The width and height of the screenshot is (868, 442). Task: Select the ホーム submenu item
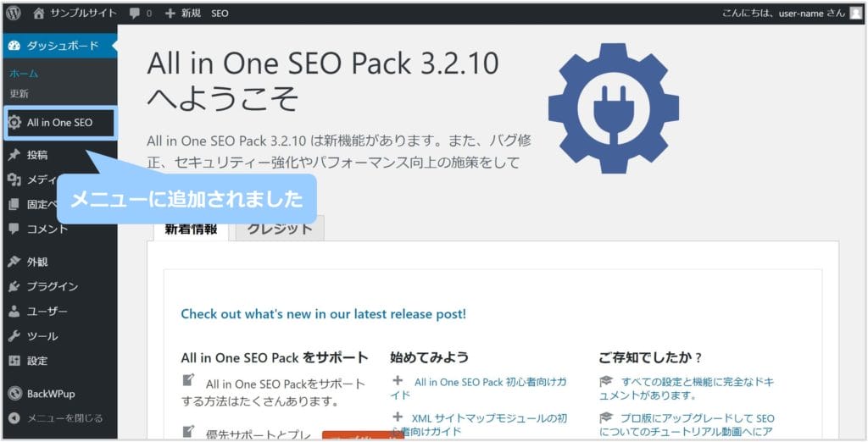pos(23,74)
